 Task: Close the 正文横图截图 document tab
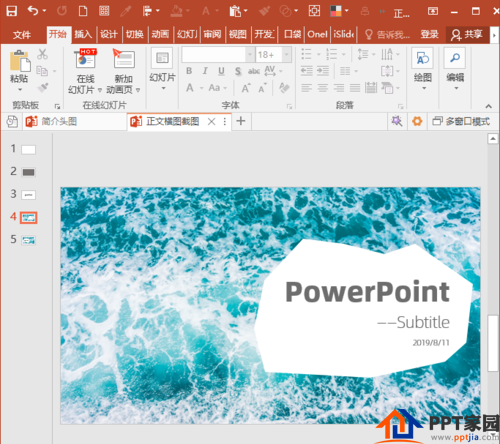(x=211, y=121)
